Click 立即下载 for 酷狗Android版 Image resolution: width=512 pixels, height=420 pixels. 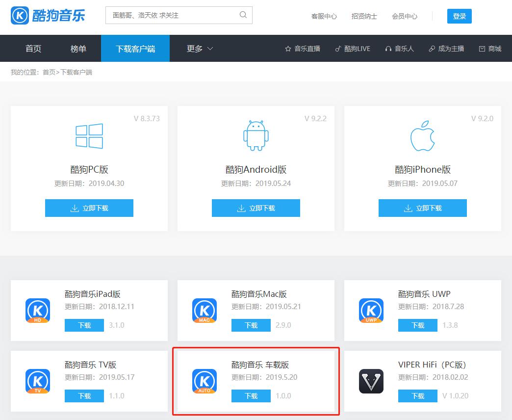coord(256,208)
